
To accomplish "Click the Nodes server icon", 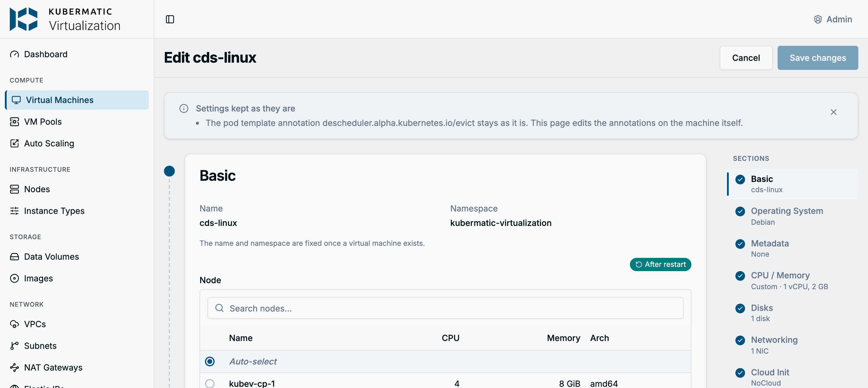I will coord(14,189).
